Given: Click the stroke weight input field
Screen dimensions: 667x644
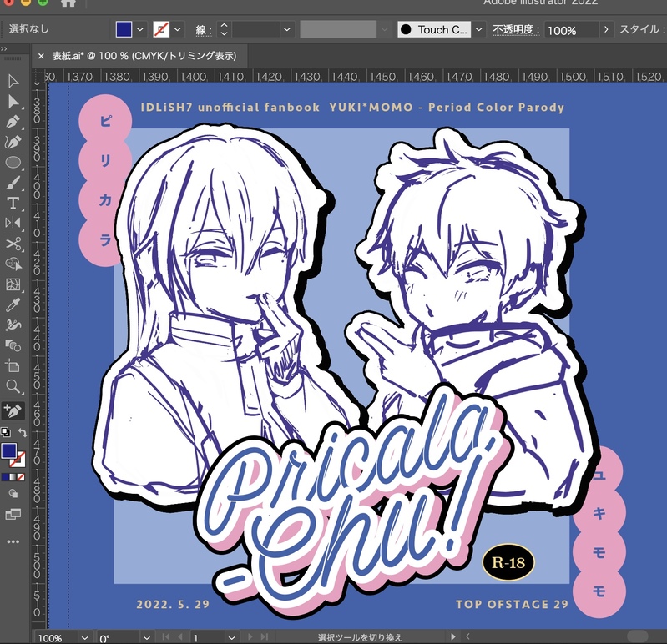Looking at the screenshot, I should point(256,29).
